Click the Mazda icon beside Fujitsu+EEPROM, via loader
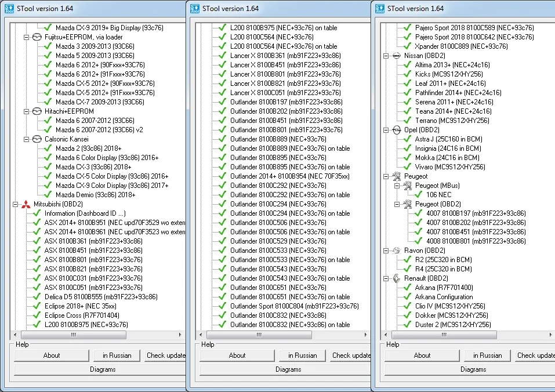Viewport: 555px width, 392px height. coord(37,37)
